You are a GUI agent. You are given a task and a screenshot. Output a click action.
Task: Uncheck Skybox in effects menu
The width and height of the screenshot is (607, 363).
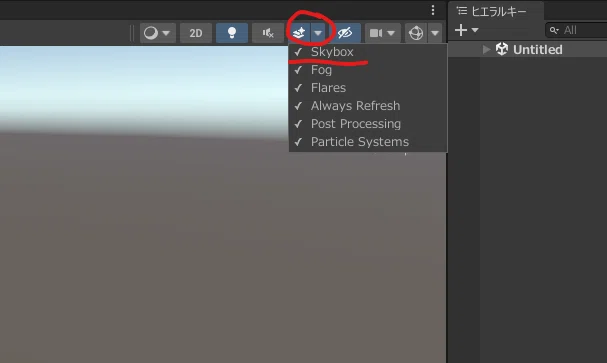[368, 52]
